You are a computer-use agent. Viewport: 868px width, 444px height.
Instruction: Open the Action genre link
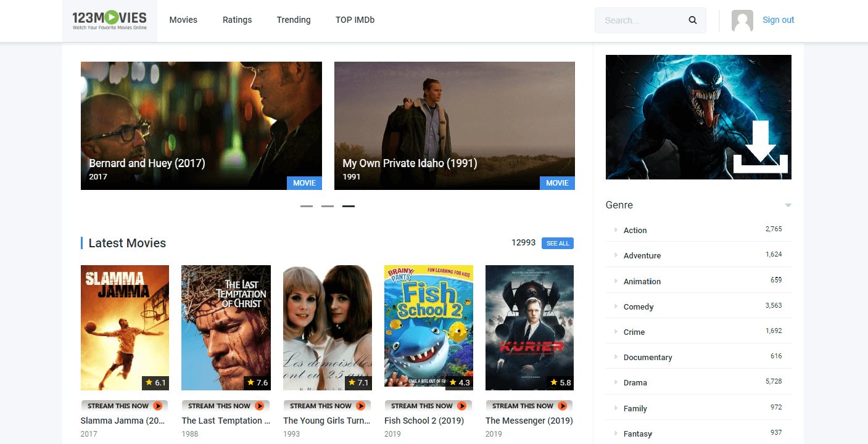(x=635, y=230)
